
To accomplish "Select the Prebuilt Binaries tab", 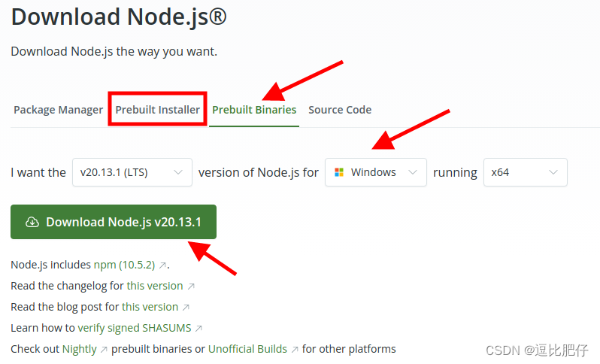I will pos(254,110).
